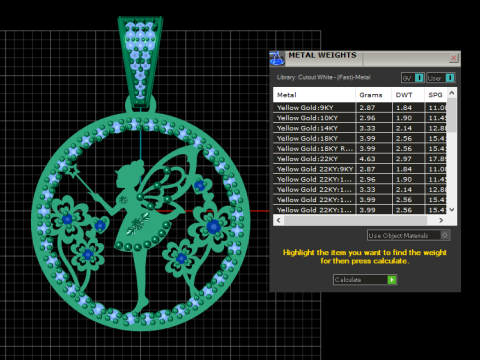Select the Yellow Gold:22KY row

point(360,159)
